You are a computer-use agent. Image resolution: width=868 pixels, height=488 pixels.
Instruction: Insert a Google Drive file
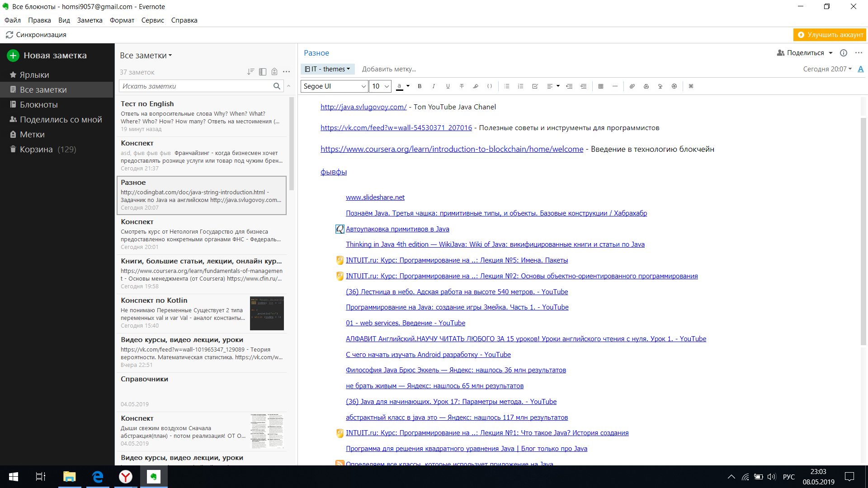[x=646, y=86]
